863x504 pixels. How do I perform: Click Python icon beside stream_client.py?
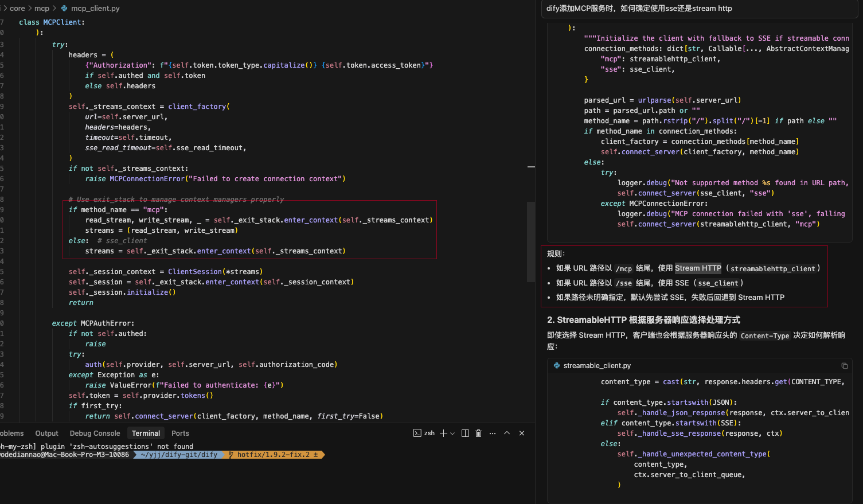[557, 365]
